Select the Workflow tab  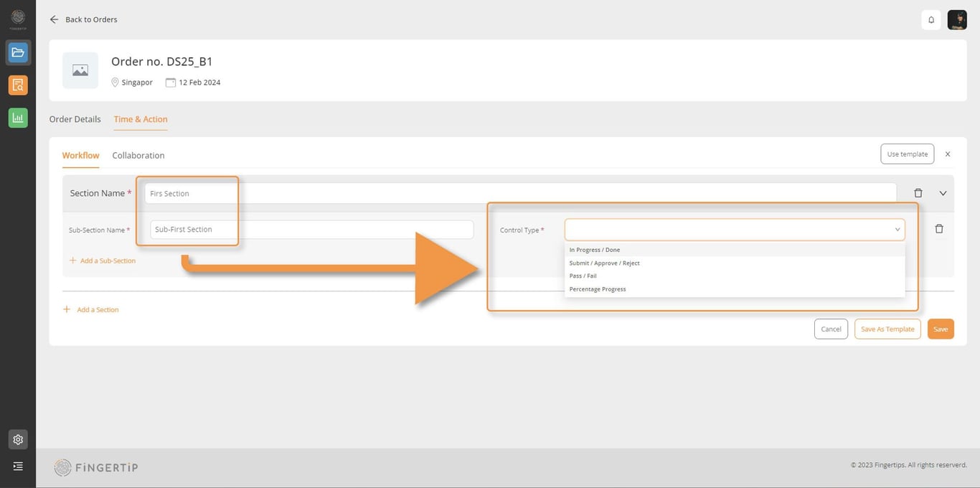pyautogui.click(x=81, y=155)
